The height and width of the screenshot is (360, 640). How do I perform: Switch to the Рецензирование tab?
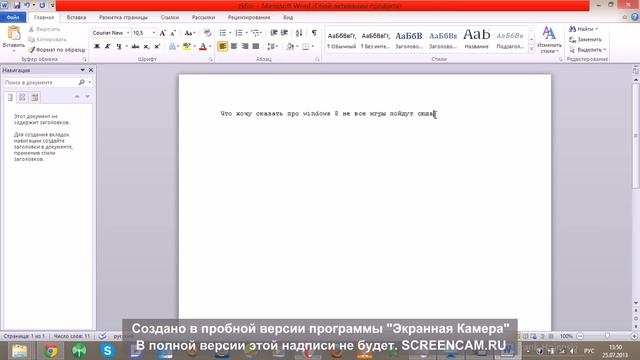click(249, 18)
